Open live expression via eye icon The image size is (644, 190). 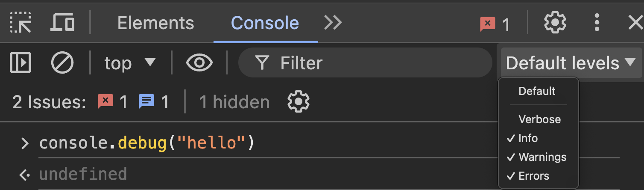(x=199, y=63)
